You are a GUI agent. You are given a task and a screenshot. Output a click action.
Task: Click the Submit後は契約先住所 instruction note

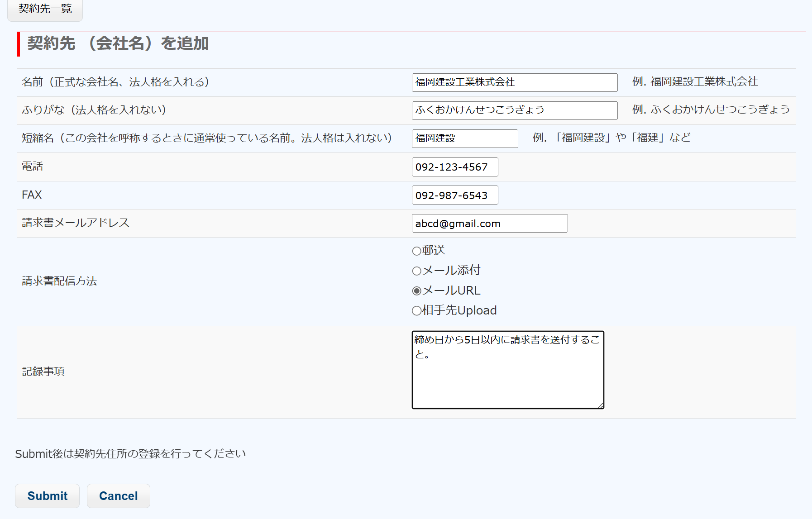pyautogui.click(x=130, y=454)
